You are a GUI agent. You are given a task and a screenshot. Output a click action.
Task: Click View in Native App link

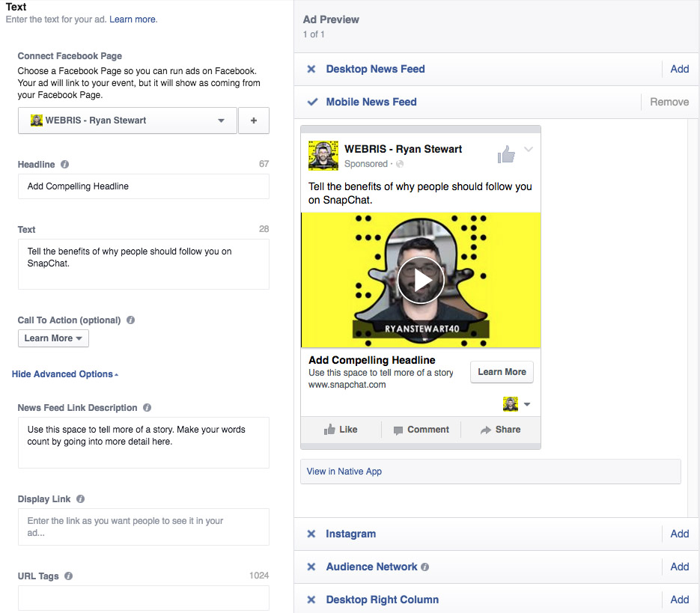click(344, 472)
